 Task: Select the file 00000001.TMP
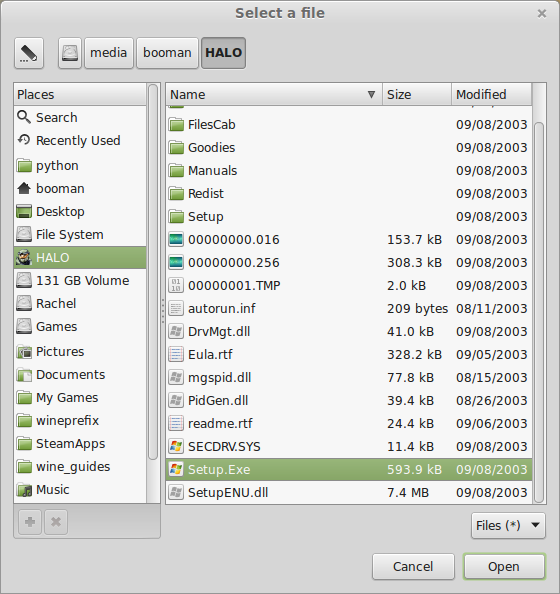(x=349, y=286)
